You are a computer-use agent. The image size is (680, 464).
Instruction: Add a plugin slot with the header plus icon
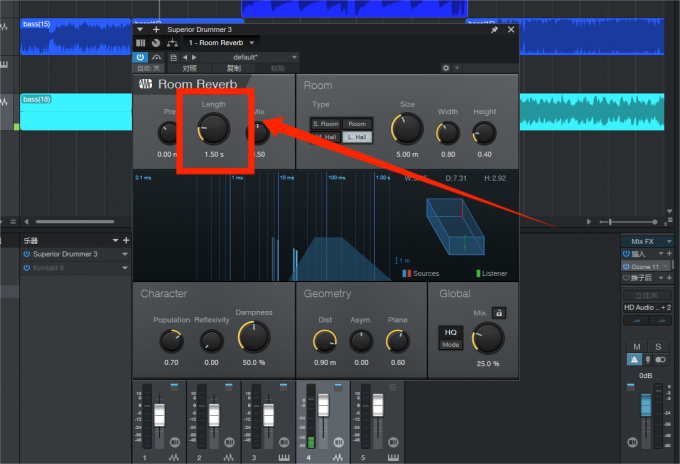[x=155, y=30]
